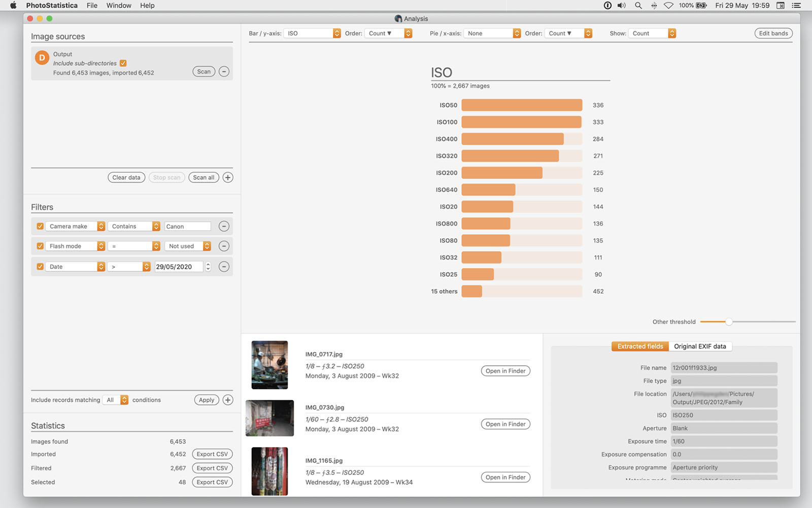Open the Apple menu

click(x=14, y=6)
